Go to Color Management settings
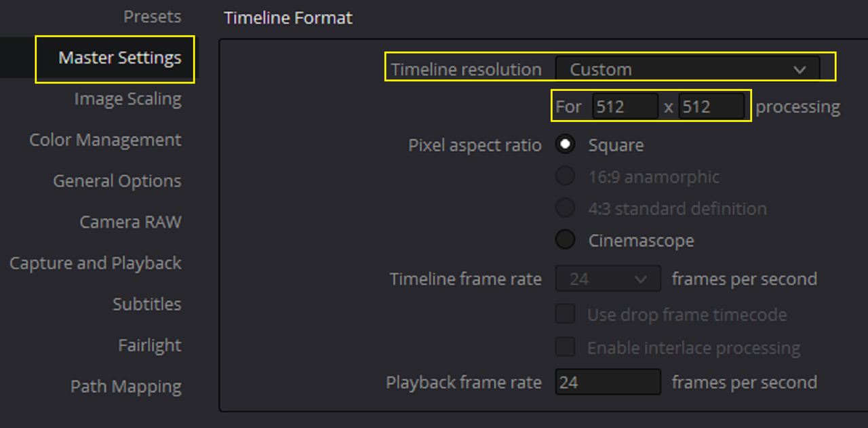Viewport: 868px width, 428px height. (105, 140)
